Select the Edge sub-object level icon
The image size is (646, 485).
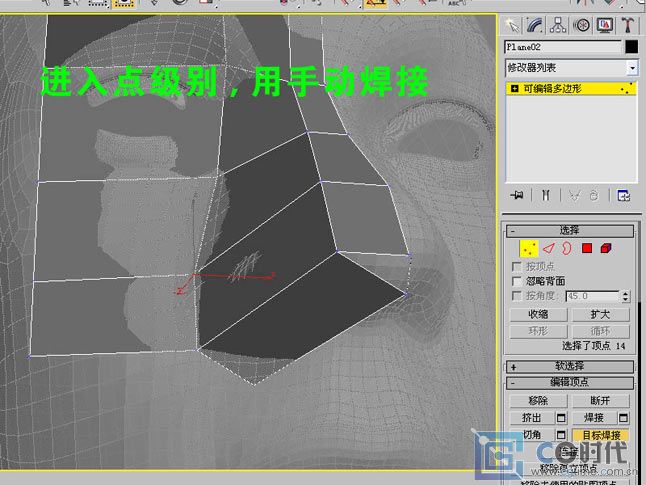pyautogui.click(x=547, y=248)
